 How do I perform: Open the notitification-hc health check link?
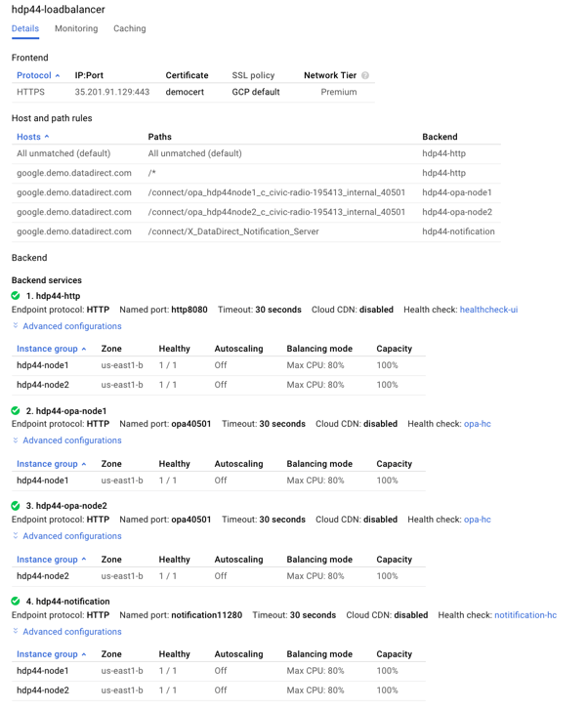525,615
